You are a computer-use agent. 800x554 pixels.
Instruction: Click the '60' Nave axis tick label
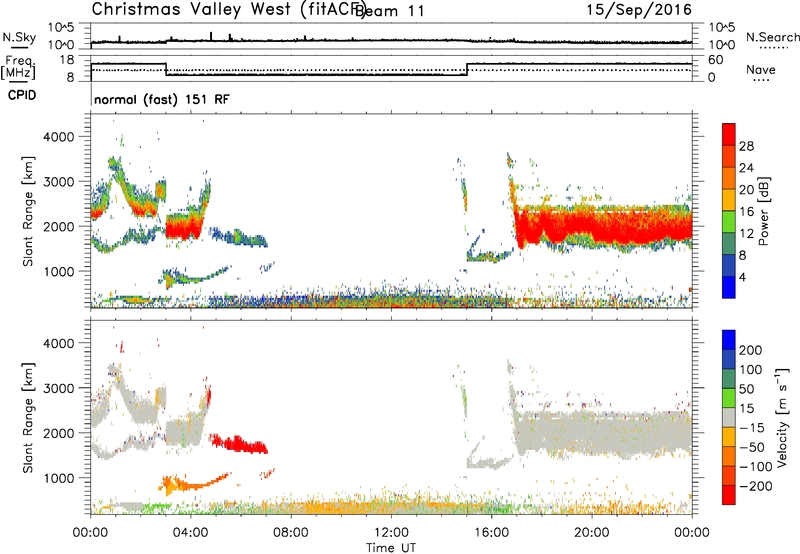[715, 60]
